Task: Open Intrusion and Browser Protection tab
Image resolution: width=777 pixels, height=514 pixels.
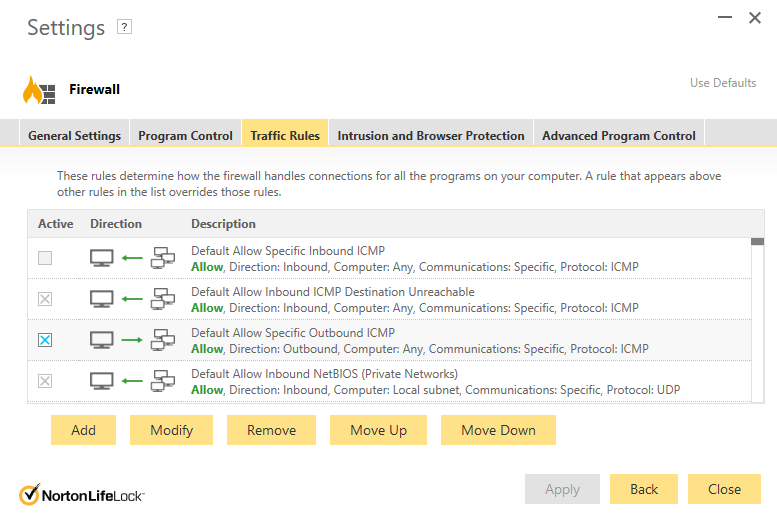Action: pos(431,135)
